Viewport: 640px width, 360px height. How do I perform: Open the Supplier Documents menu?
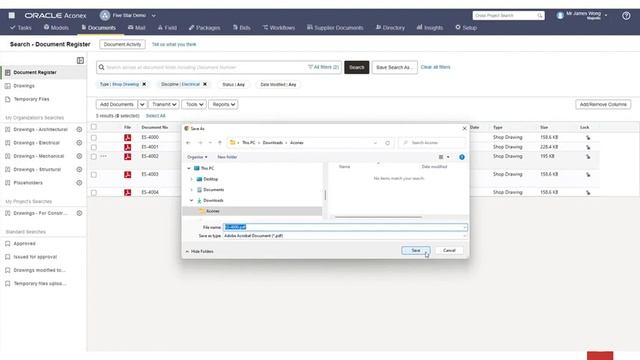(335, 28)
